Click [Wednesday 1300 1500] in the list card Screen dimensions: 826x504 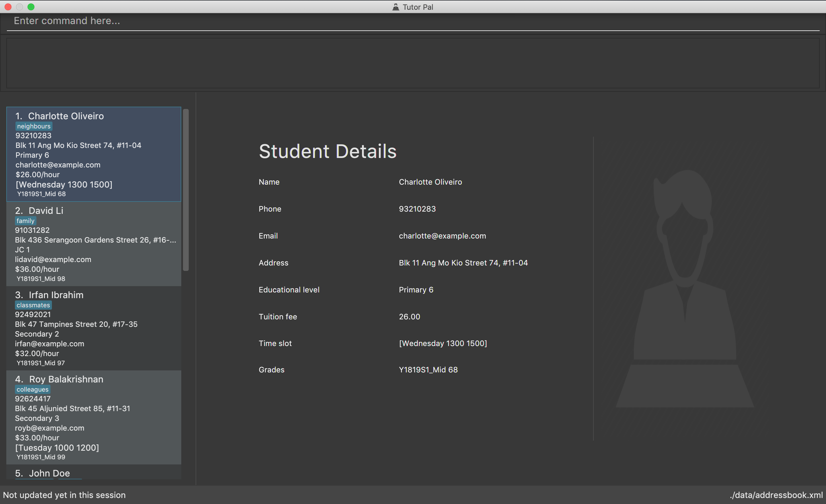64,185
